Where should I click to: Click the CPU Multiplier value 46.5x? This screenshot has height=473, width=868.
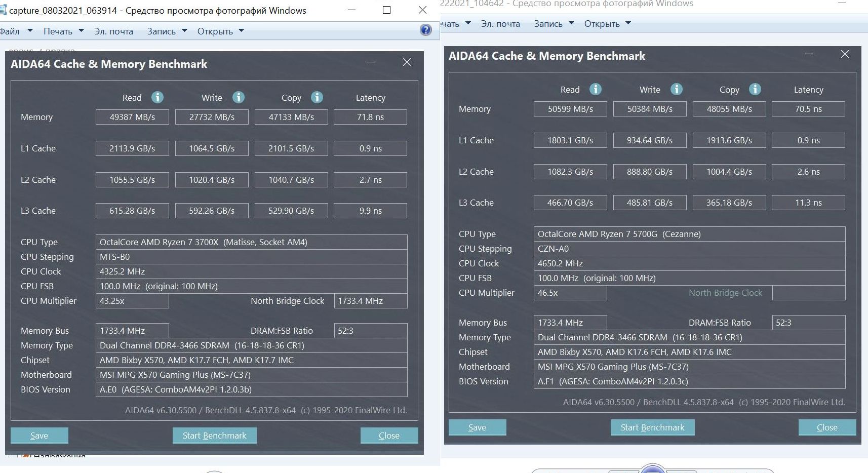pyautogui.click(x=570, y=293)
